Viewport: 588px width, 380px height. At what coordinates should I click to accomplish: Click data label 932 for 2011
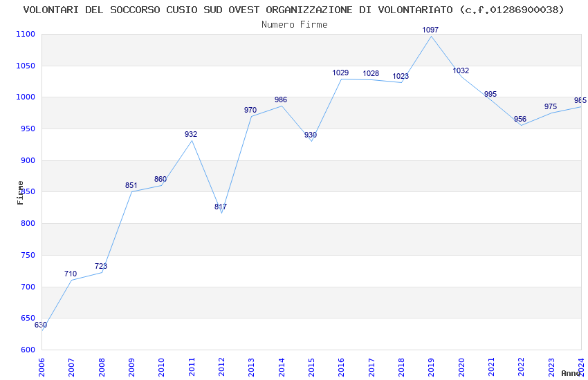point(191,134)
